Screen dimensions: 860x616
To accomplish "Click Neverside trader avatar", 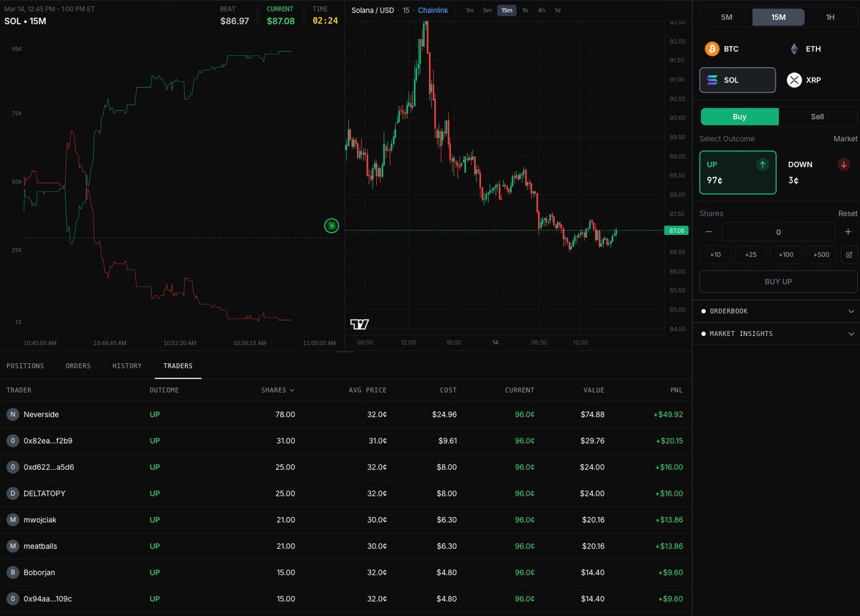I will pos(12,415).
